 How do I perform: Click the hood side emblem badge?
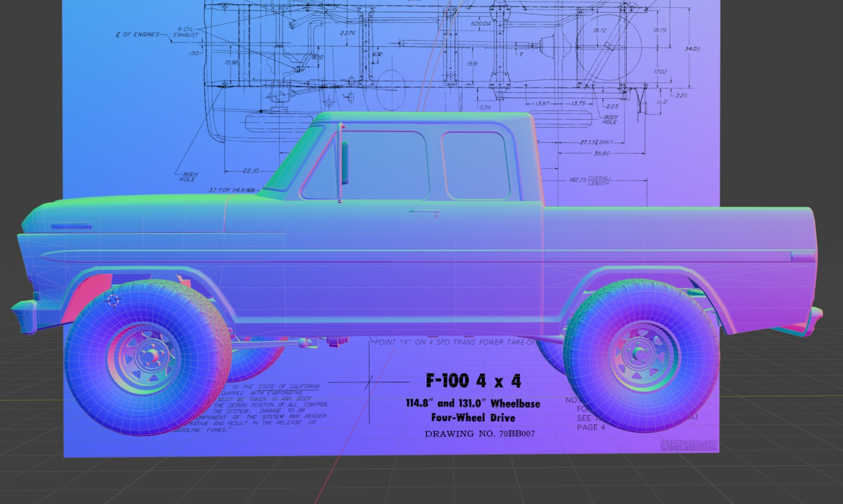click(x=71, y=227)
